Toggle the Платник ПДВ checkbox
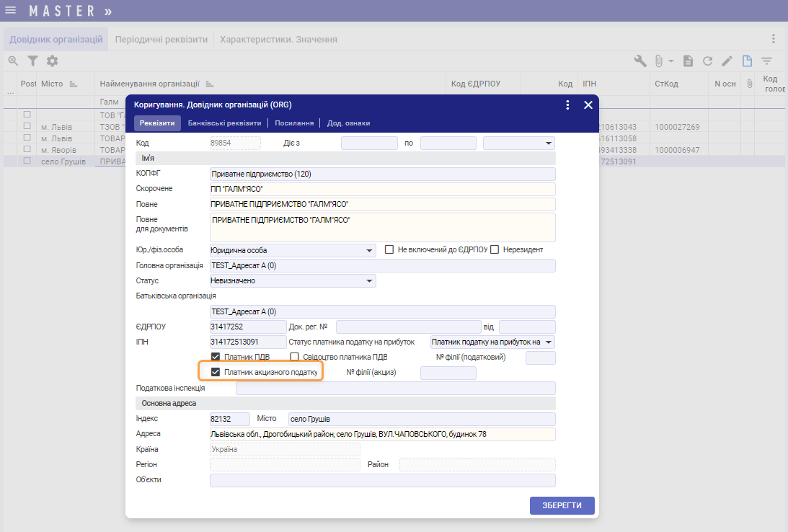Image resolution: width=788 pixels, height=532 pixels. tap(215, 356)
